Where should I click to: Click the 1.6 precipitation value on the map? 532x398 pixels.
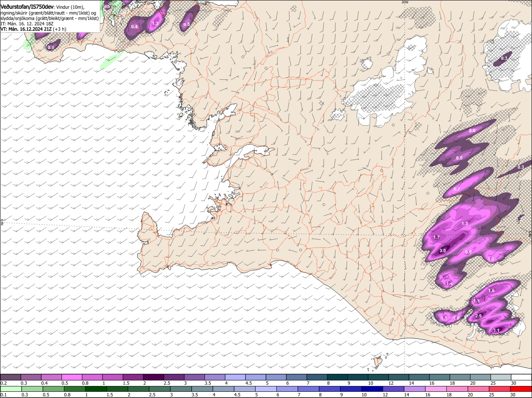(x=491, y=290)
